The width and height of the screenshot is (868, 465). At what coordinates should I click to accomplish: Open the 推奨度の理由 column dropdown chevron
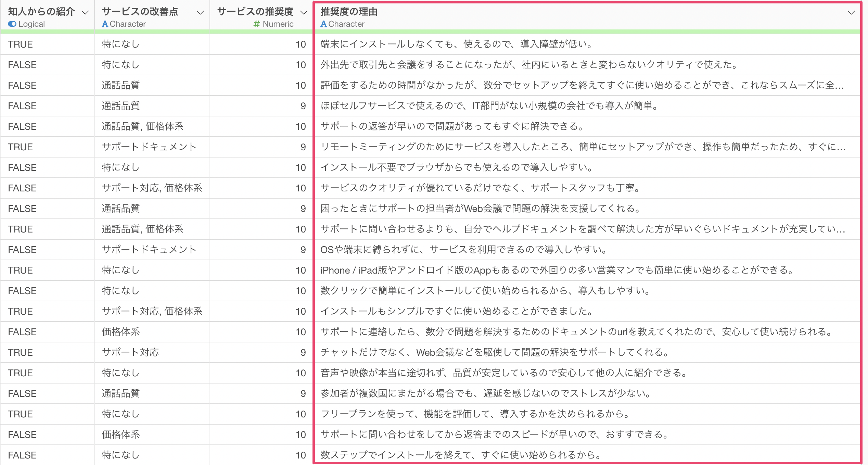[851, 13]
